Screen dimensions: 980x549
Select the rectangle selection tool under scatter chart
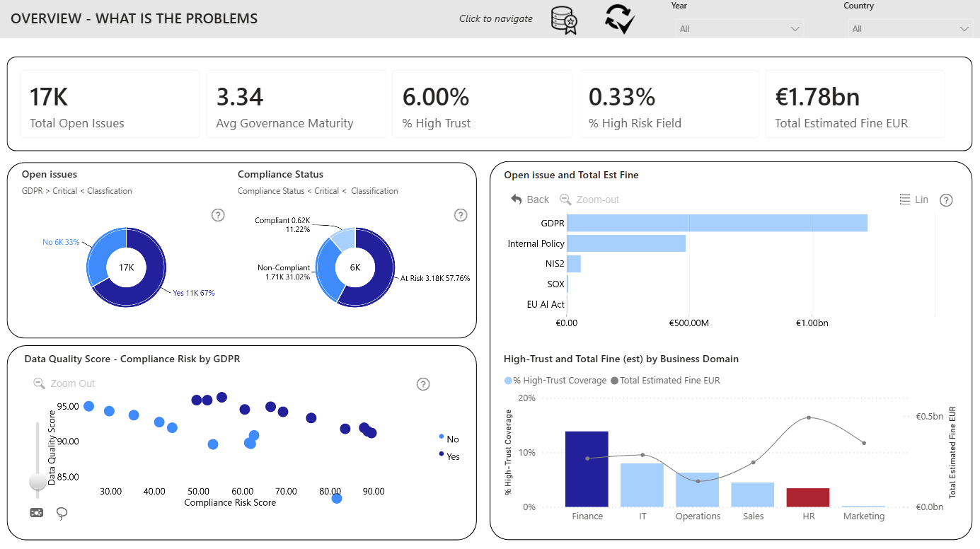37,512
